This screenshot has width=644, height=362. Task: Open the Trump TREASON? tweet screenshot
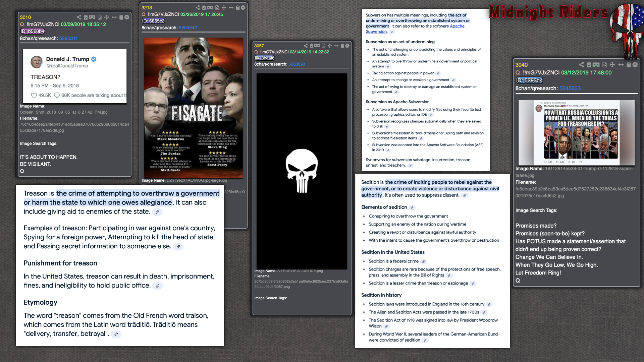point(75,76)
